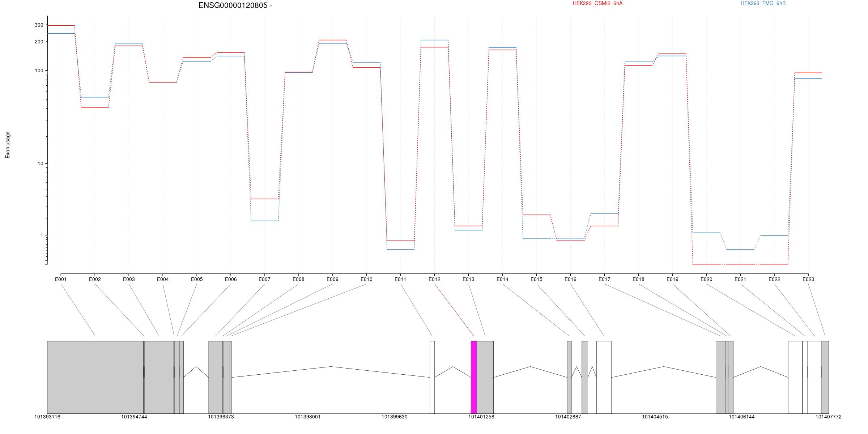Click the E021 exon label
This screenshot has height=434, width=868.
tap(740, 279)
